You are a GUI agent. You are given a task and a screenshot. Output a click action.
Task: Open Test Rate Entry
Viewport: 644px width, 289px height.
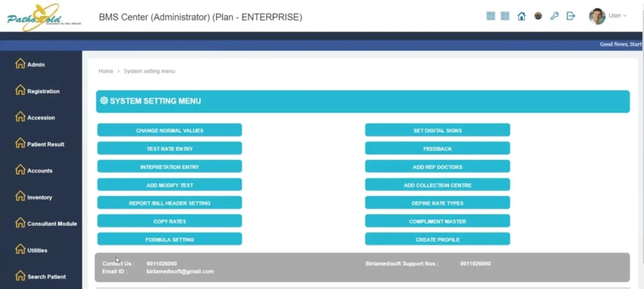pyautogui.click(x=170, y=148)
